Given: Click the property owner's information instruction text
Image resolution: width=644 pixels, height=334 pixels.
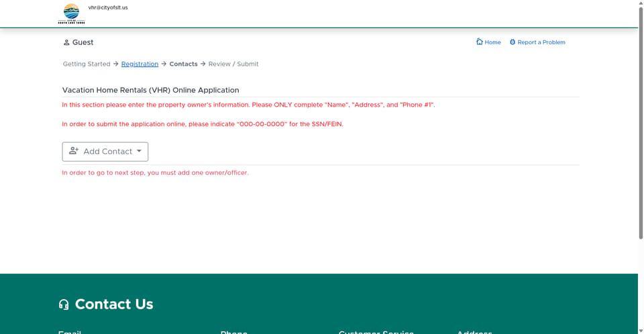Looking at the screenshot, I should (248, 105).
